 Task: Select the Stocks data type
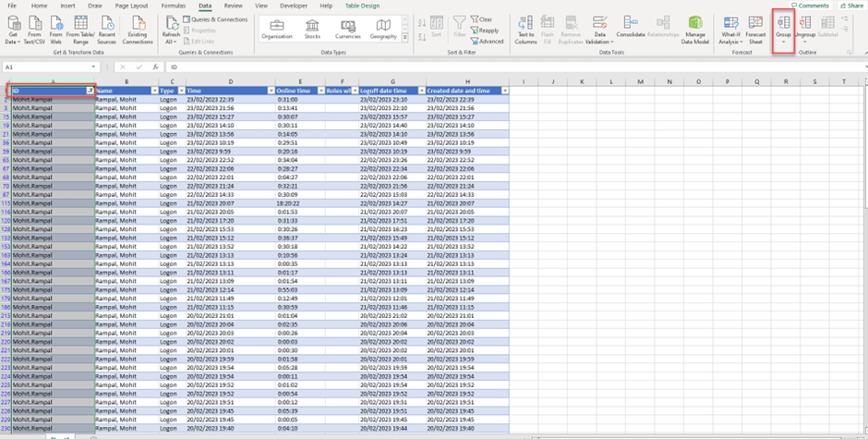[313, 30]
